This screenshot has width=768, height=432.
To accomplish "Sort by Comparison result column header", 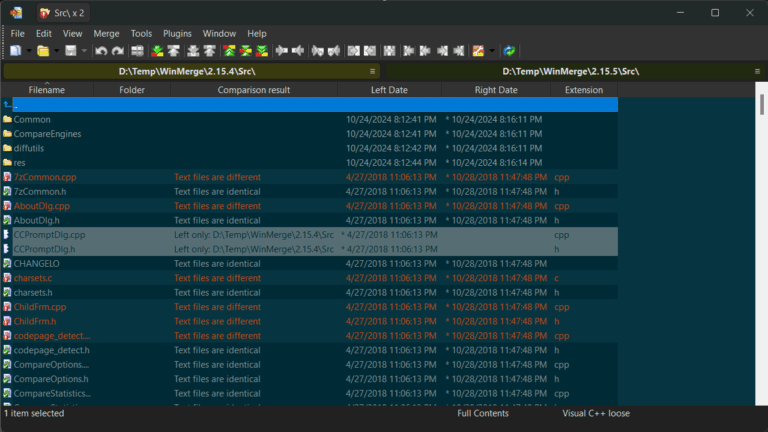I will (254, 90).
